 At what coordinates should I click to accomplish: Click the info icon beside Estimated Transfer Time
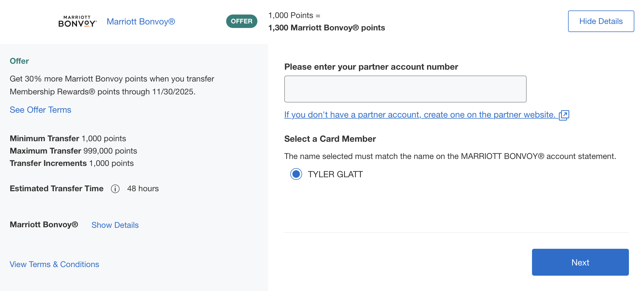(115, 189)
